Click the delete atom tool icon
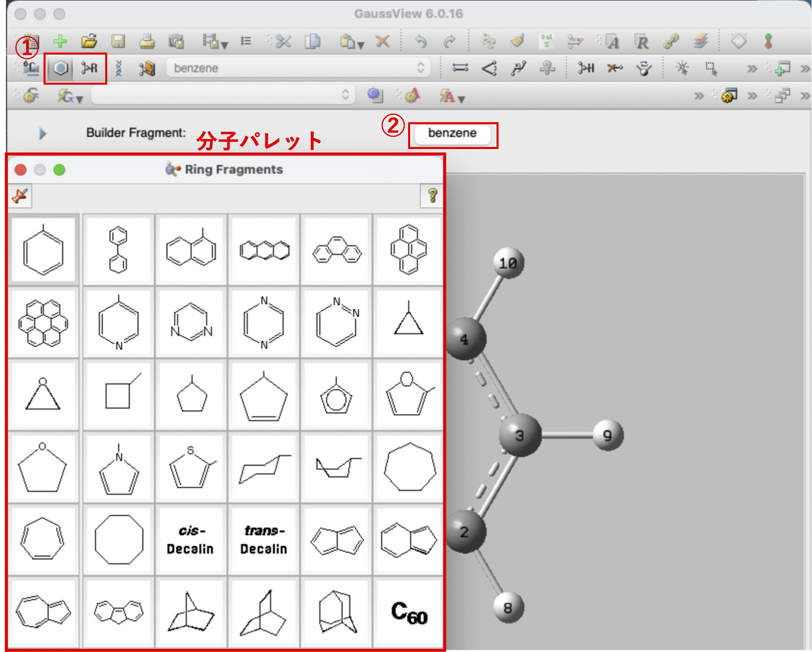Viewport: 812px width, 652px height. pyautogui.click(x=615, y=68)
